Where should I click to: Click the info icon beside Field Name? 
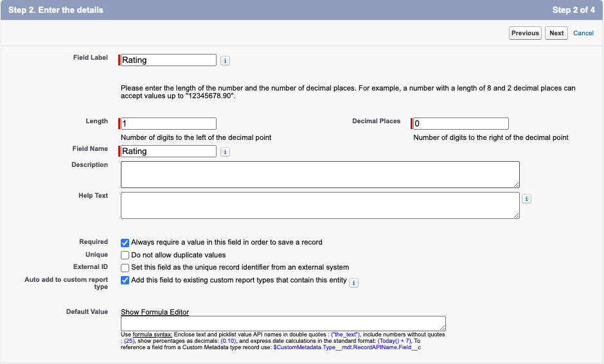[225, 152]
